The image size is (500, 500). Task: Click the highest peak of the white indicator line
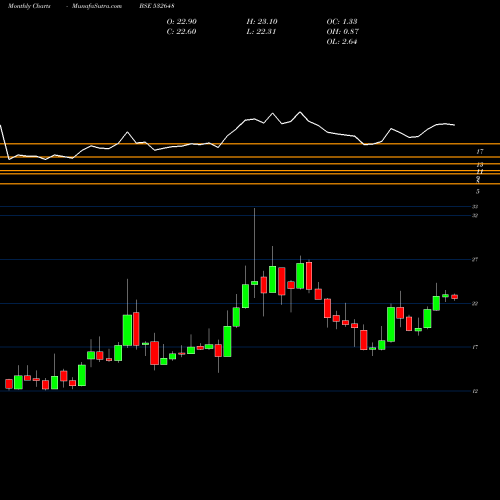[300, 112]
